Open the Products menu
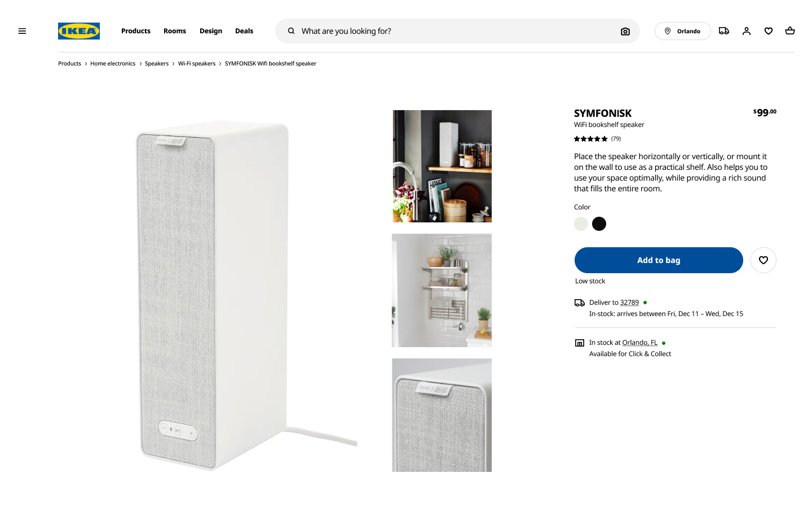This screenshot has height=508, width=812. pyautogui.click(x=136, y=31)
